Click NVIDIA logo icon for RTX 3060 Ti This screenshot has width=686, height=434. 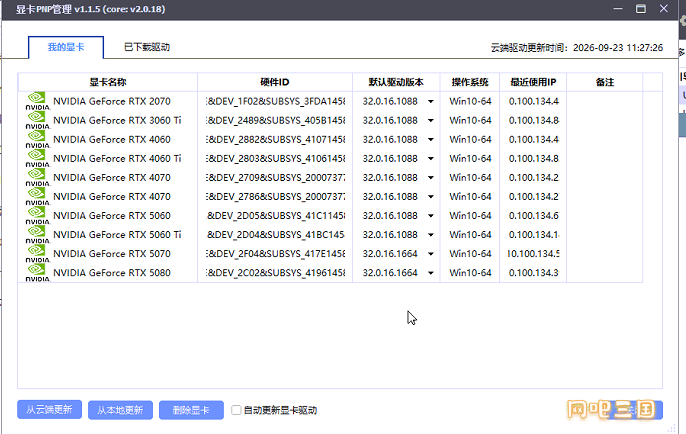[38, 120]
